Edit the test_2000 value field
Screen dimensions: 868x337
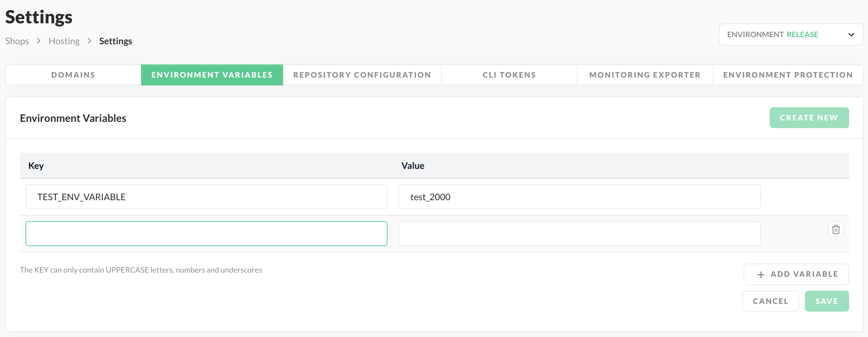coord(579,197)
